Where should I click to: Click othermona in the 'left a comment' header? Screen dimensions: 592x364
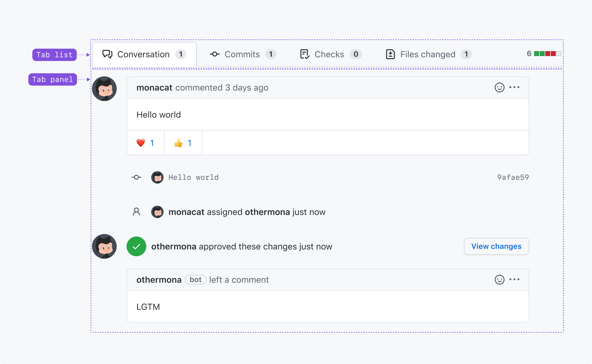click(159, 280)
